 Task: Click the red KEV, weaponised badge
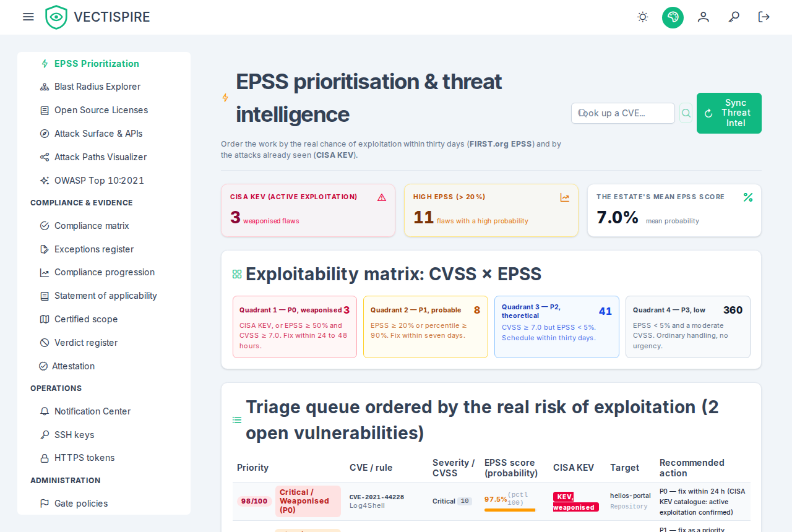coord(575,502)
